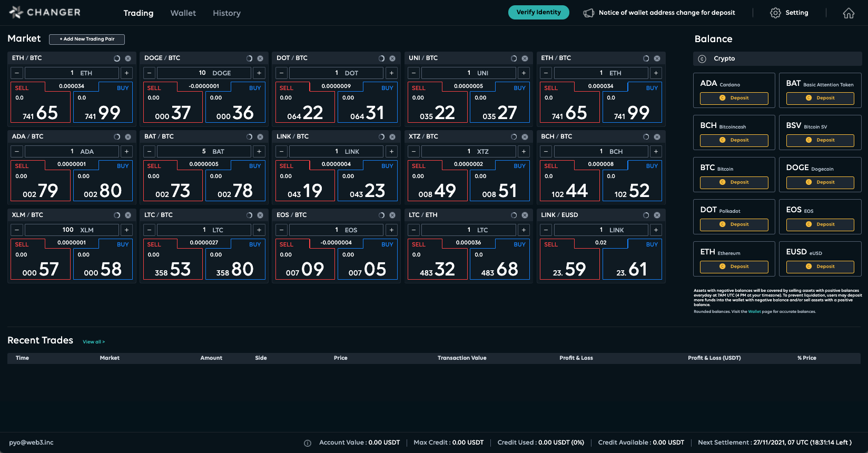
Task: Close the LINK / BTC pair card
Action: [x=392, y=137]
